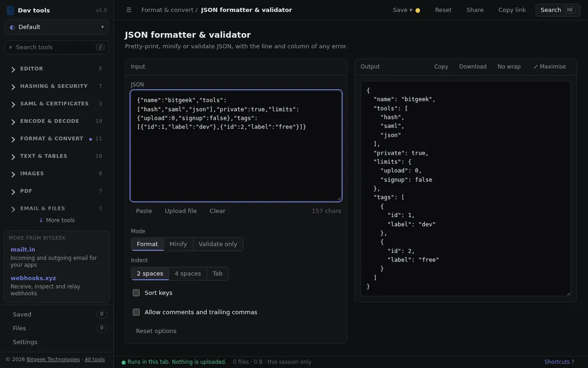Choose 4 spaces indent

coord(188,273)
